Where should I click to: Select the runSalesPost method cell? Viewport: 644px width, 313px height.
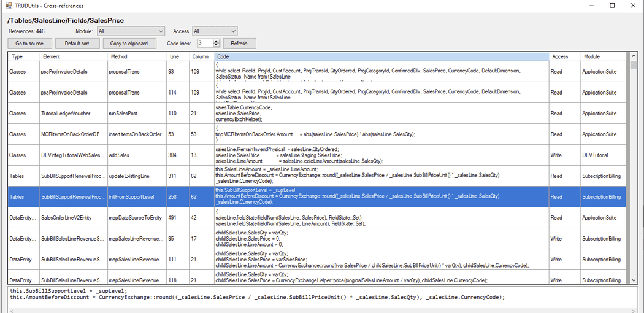click(137, 114)
